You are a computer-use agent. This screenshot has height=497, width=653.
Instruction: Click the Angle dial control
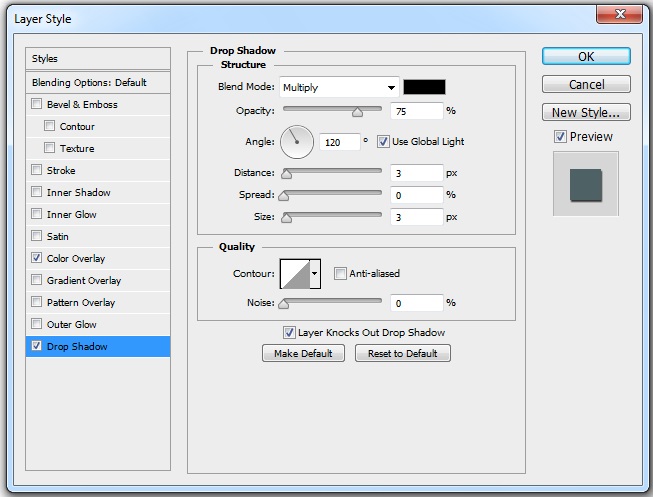coord(297,142)
